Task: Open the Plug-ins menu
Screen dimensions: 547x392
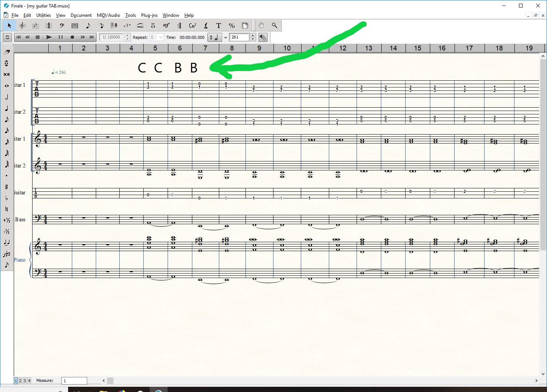Action: (x=149, y=15)
